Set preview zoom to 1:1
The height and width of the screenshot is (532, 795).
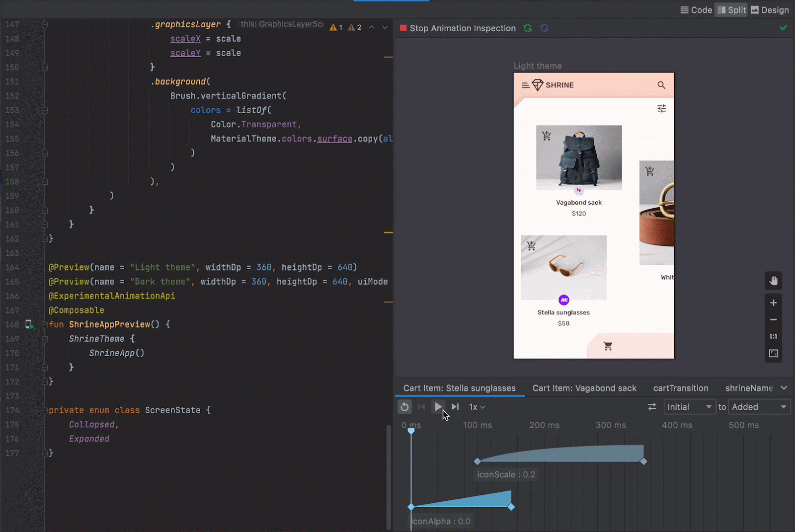773,336
